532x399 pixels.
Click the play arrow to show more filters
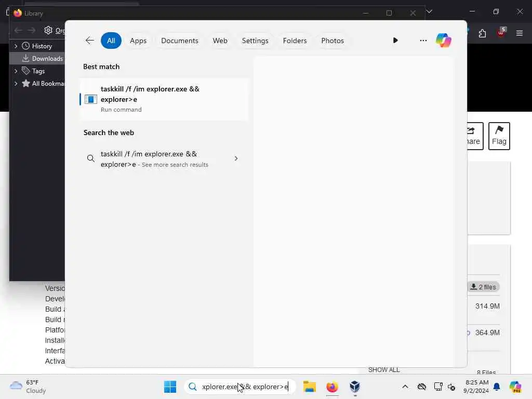click(x=395, y=41)
